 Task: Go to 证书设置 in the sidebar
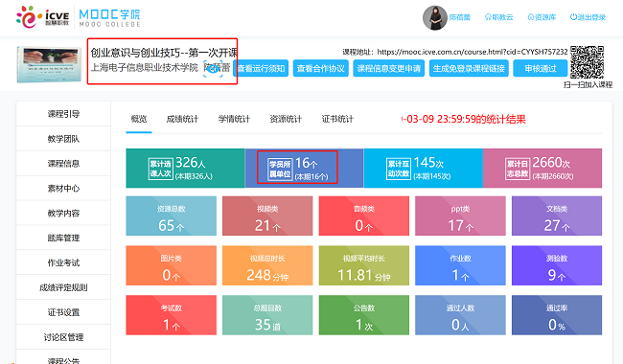[63, 312]
